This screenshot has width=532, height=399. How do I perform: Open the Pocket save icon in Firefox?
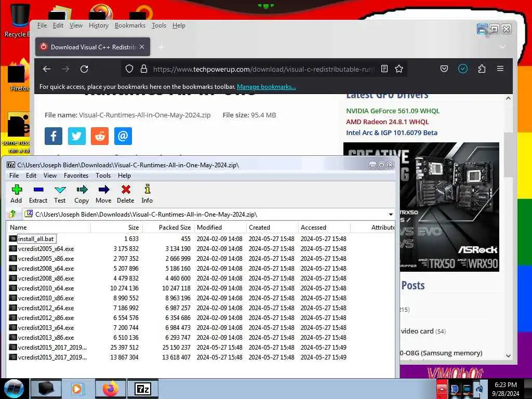444,69
